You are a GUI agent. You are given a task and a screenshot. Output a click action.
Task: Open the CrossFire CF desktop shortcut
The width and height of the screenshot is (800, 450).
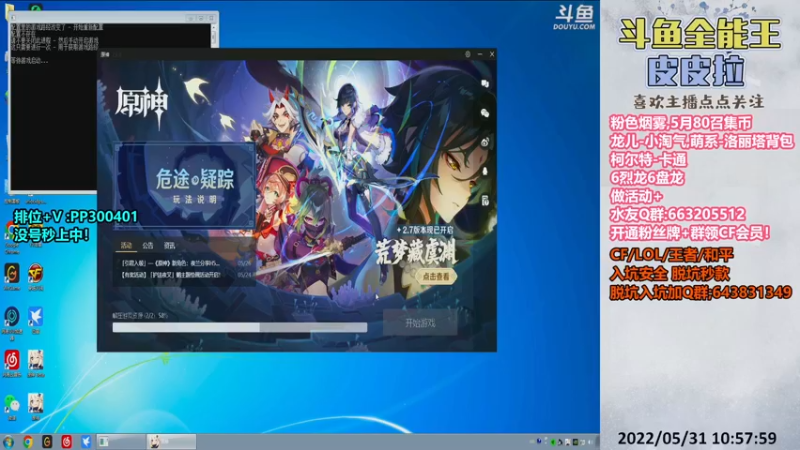pyautogui.click(x=35, y=276)
